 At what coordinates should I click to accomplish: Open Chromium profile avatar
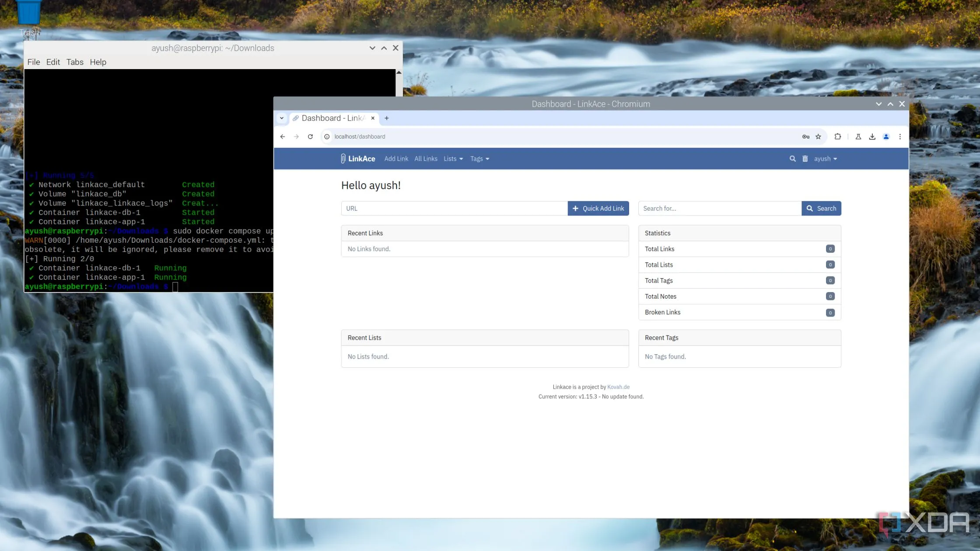886,136
